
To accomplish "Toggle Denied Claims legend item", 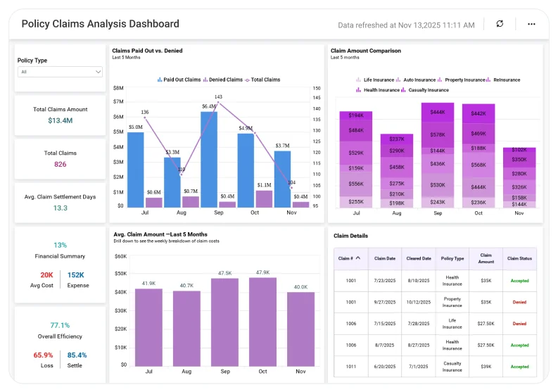I will [x=223, y=80].
